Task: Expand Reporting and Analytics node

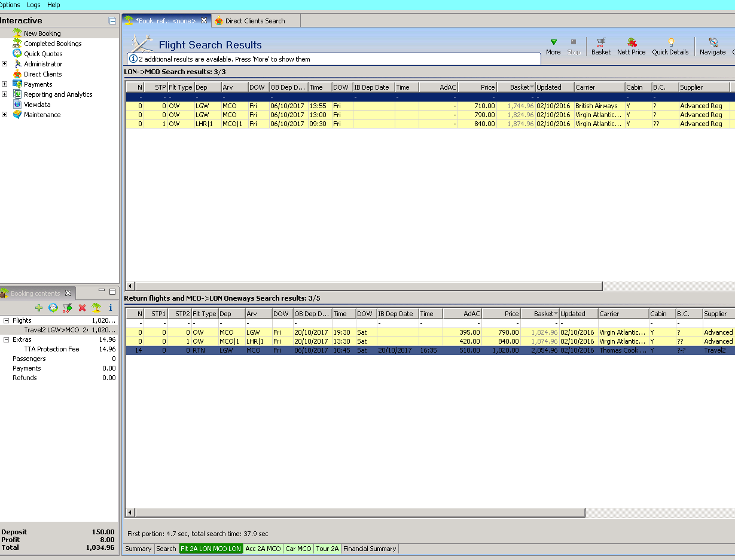Action: click(x=5, y=94)
